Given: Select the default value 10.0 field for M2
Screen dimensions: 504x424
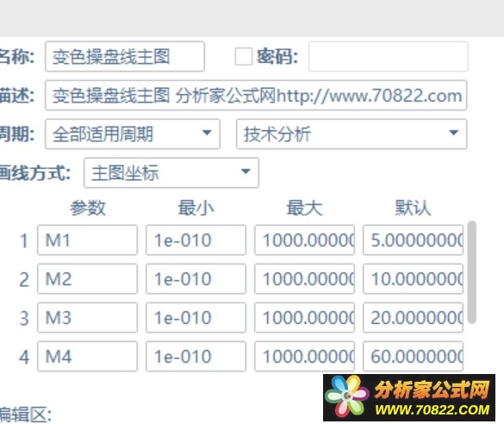Looking at the screenshot, I should pyautogui.click(x=413, y=278).
